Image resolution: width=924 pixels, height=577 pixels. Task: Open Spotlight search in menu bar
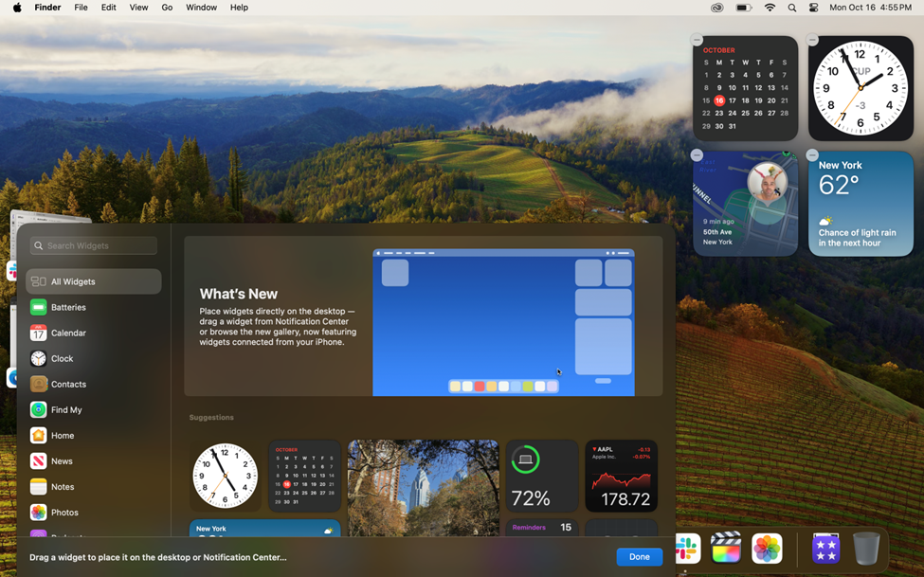(792, 8)
